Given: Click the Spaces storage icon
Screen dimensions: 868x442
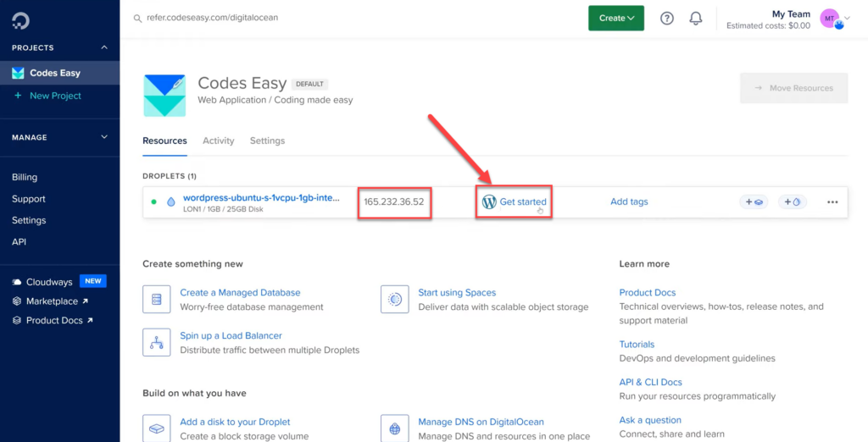Looking at the screenshot, I should pyautogui.click(x=395, y=299).
